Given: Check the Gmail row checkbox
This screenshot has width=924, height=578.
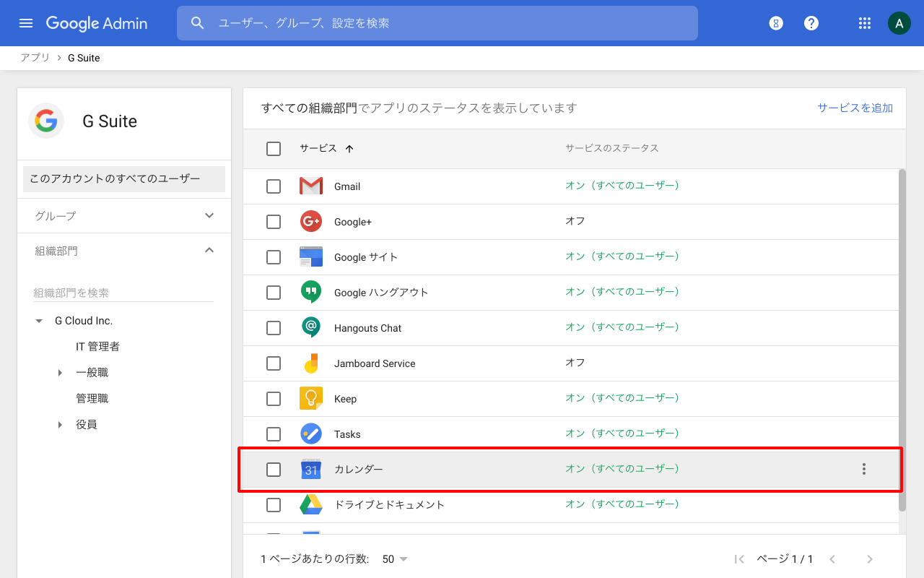Looking at the screenshot, I should 274,186.
